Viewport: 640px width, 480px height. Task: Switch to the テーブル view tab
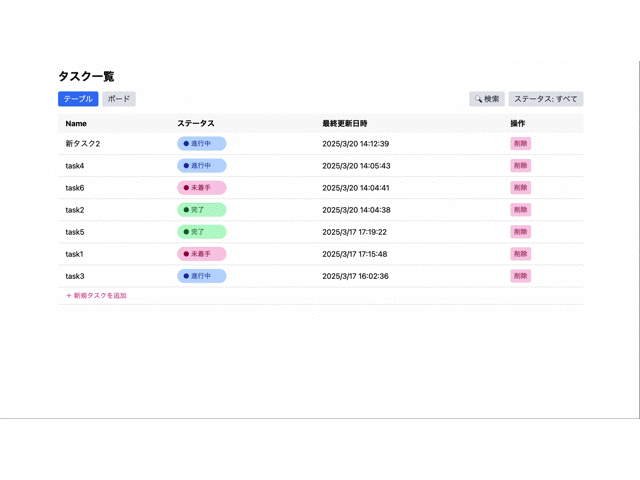tap(78, 99)
